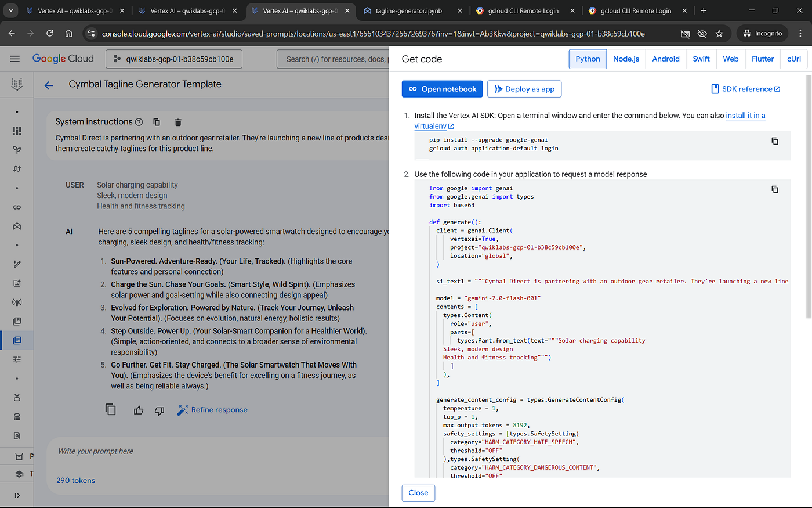Give thumbs up to the AI response

click(139, 410)
